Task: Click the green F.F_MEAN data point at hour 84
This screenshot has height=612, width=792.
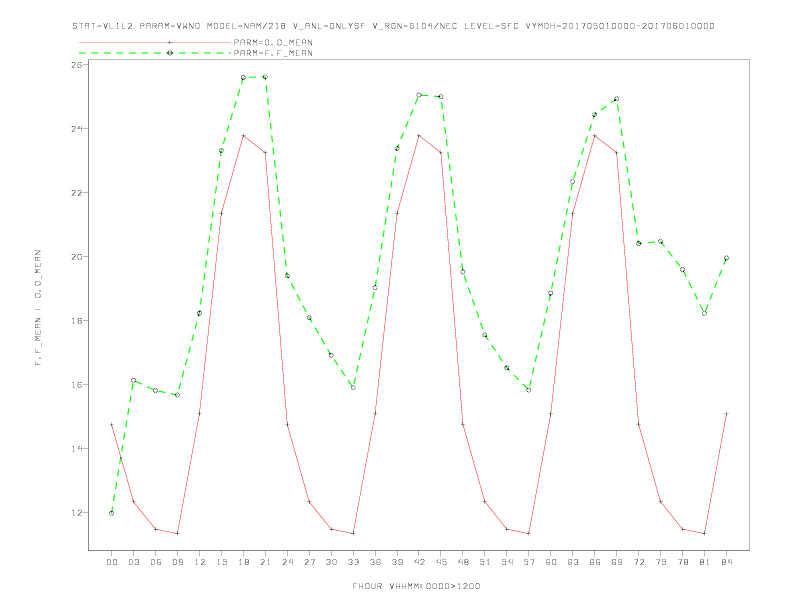Action: (726, 258)
